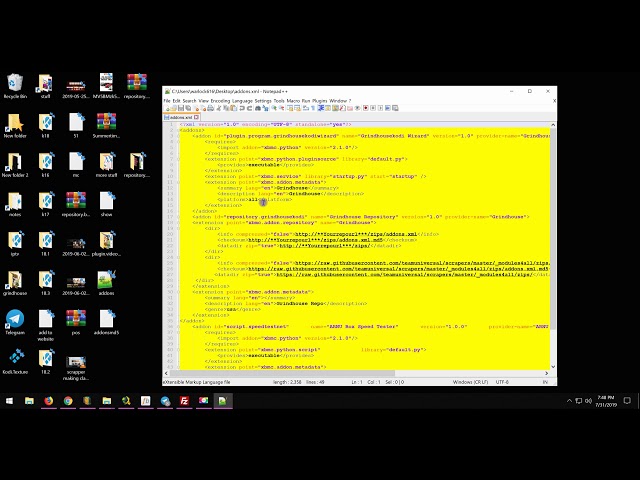Follow the githubusercontent addons.xml.md5 link on line 26
The image size is (640, 480).
point(399,269)
